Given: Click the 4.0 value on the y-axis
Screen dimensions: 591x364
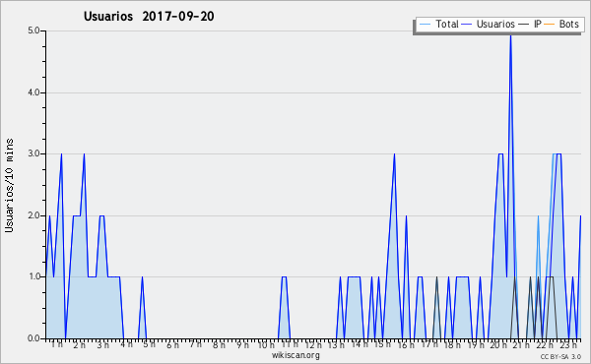Looking at the screenshot, I should 33,92.
